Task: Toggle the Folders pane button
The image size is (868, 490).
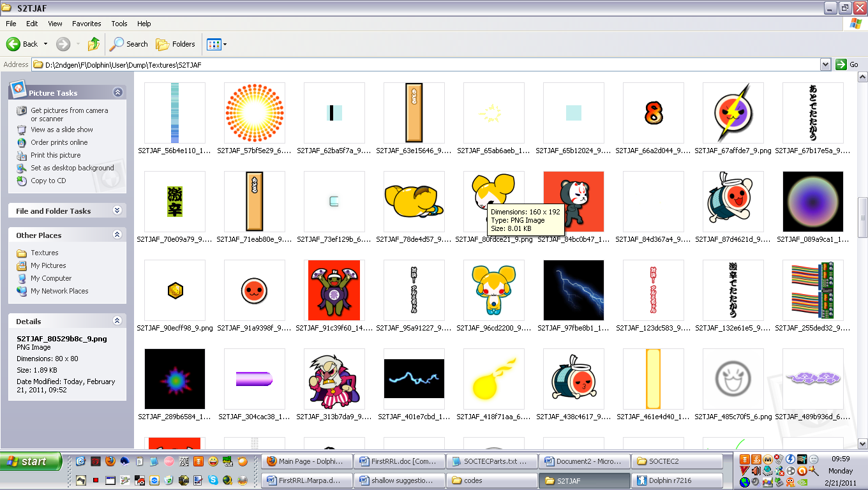Action: click(x=176, y=44)
